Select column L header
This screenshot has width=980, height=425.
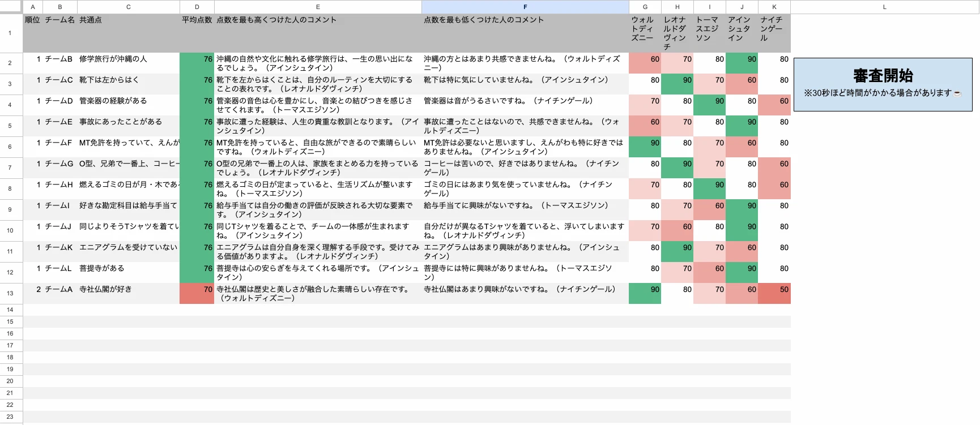885,7
